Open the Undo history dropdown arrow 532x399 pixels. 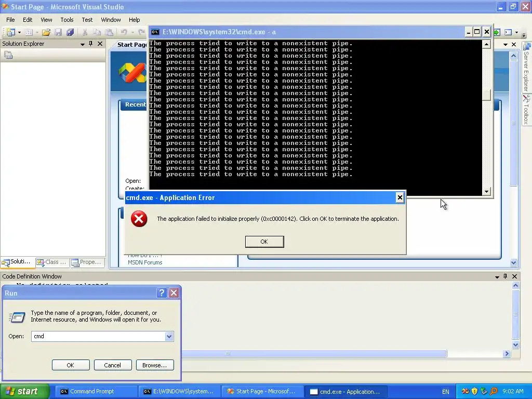tap(132, 33)
